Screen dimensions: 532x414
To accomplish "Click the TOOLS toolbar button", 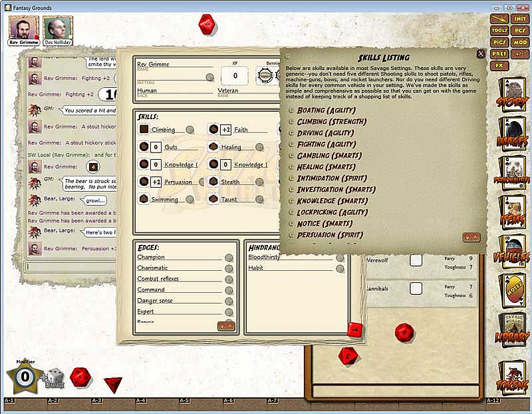I will (499, 31).
